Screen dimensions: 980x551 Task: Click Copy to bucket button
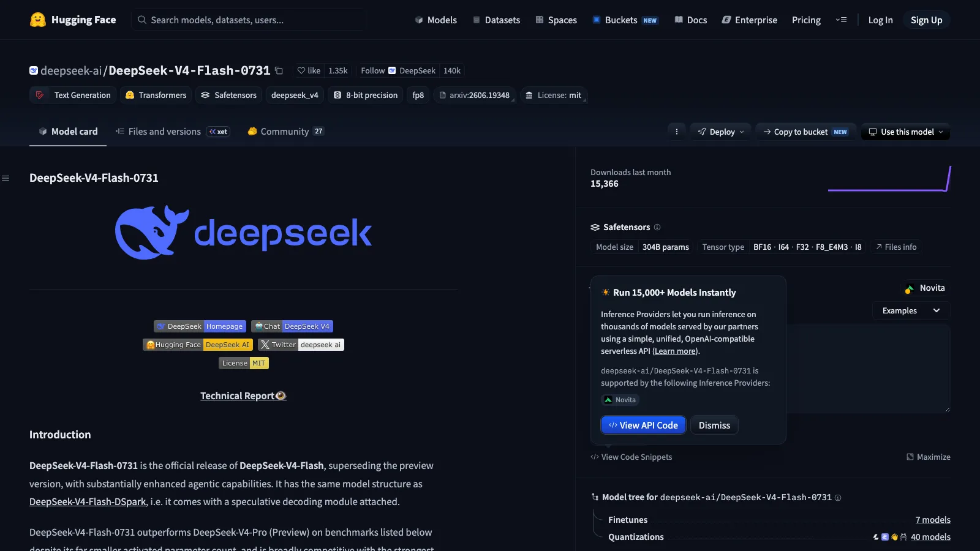click(x=805, y=132)
